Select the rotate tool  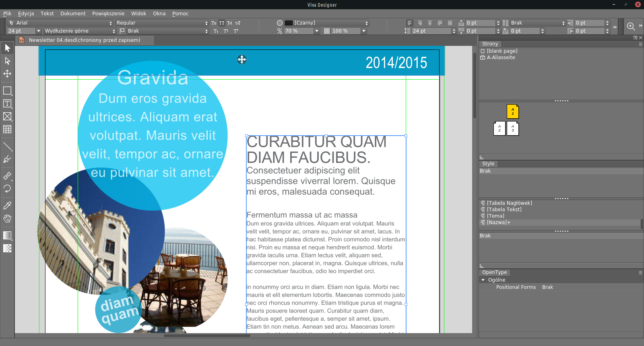coord(7,189)
